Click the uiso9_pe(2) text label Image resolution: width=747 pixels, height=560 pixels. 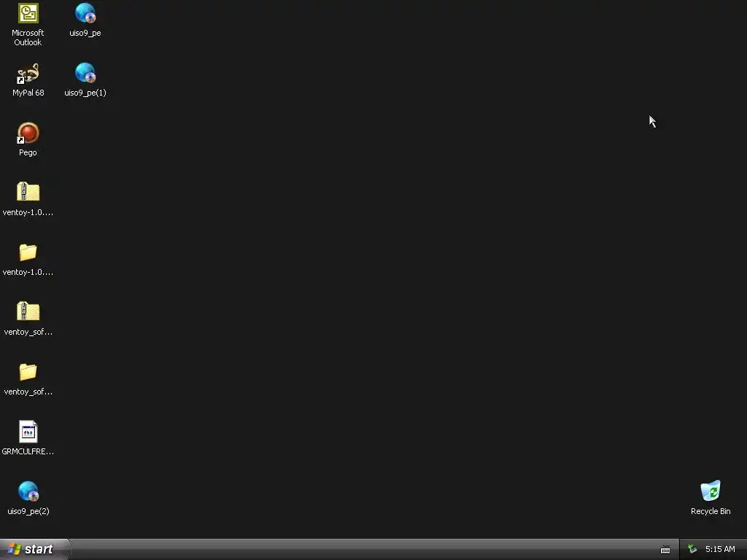coord(28,511)
